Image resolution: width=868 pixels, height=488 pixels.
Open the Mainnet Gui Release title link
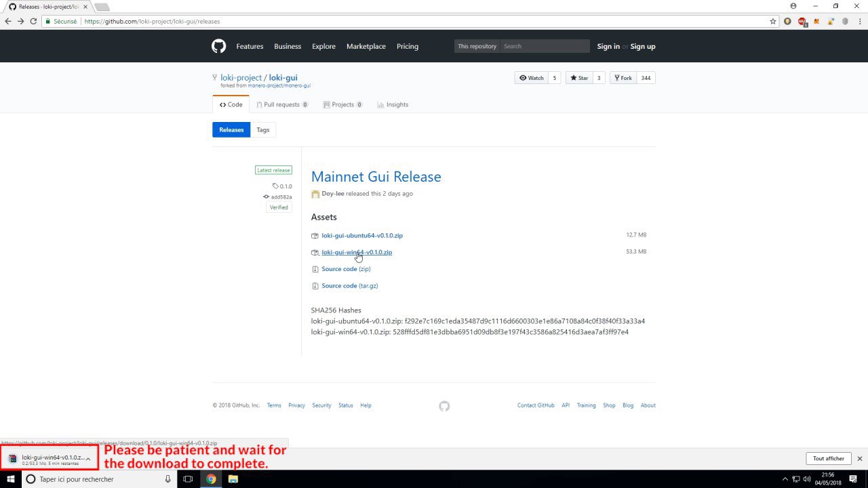376,177
